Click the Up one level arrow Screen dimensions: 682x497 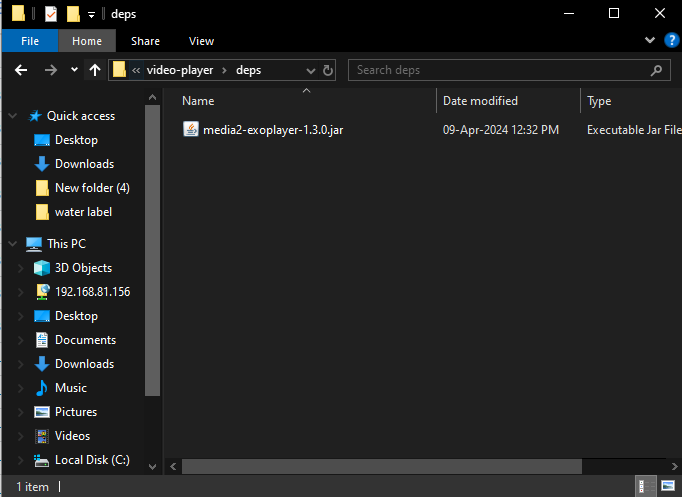95,70
